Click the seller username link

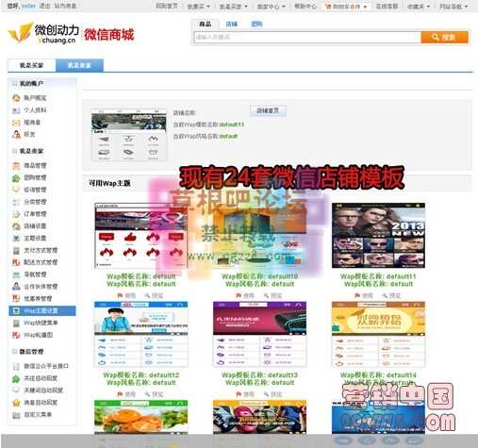tap(28, 6)
